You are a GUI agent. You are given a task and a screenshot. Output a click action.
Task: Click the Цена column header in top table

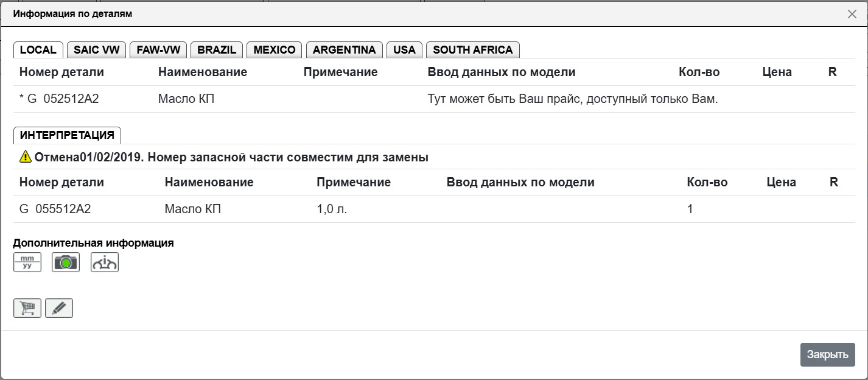coord(777,72)
